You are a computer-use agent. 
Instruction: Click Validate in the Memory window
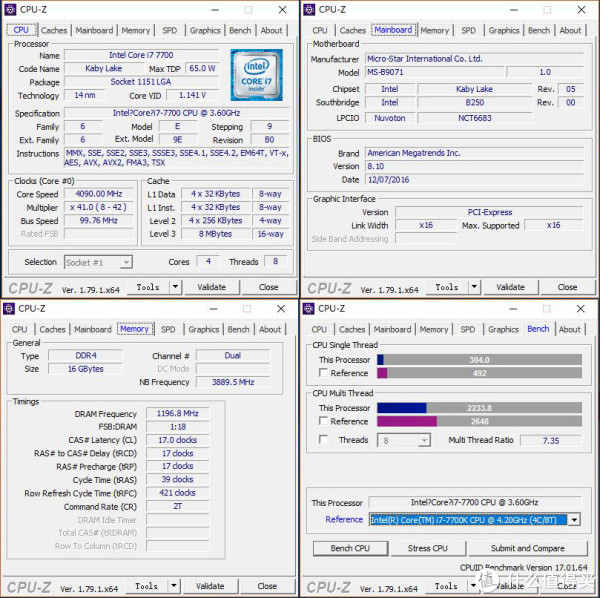coord(210,586)
